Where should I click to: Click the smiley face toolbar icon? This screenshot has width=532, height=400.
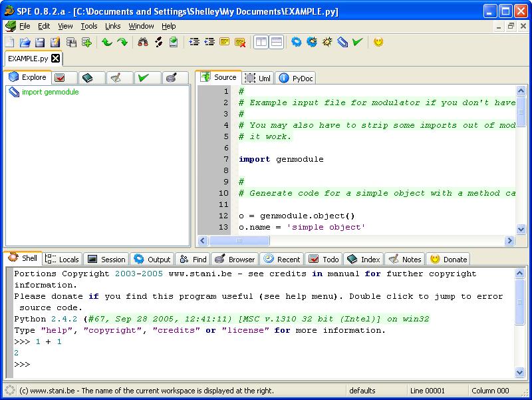coord(378,42)
